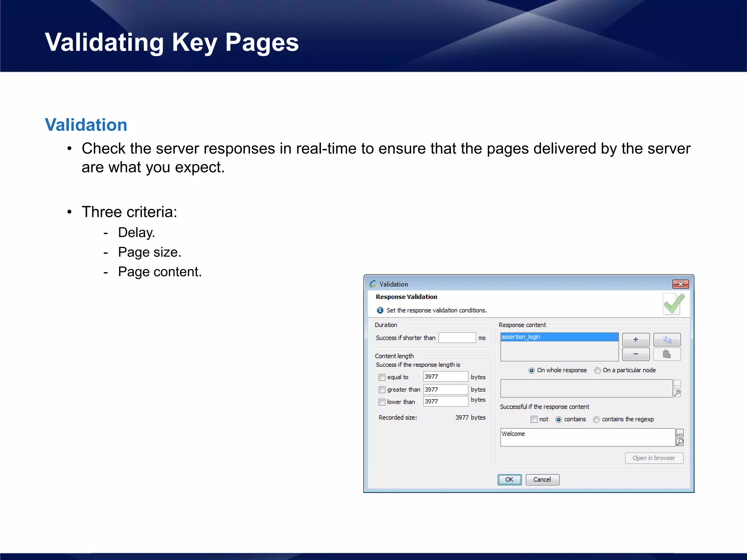Enable the 'equal to' checkbox
The height and width of the screenshot is (560, 747).
pos(382,377)
